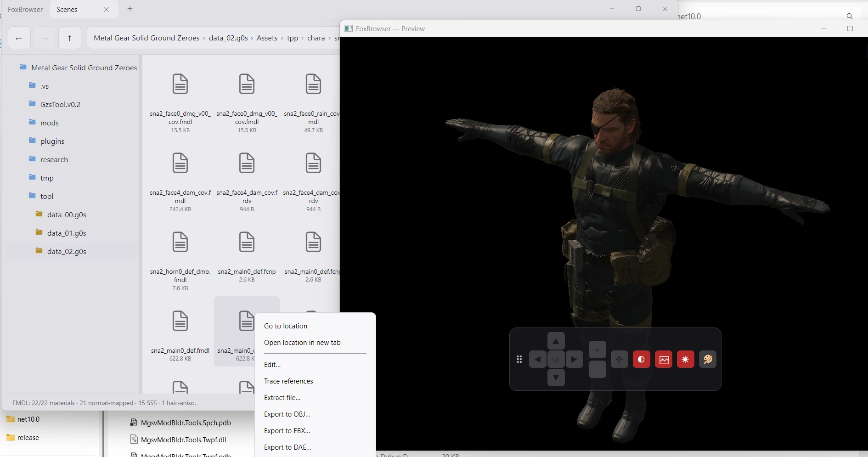
Task: Click the folder icon beside plugins
Action: coord(32,141)
